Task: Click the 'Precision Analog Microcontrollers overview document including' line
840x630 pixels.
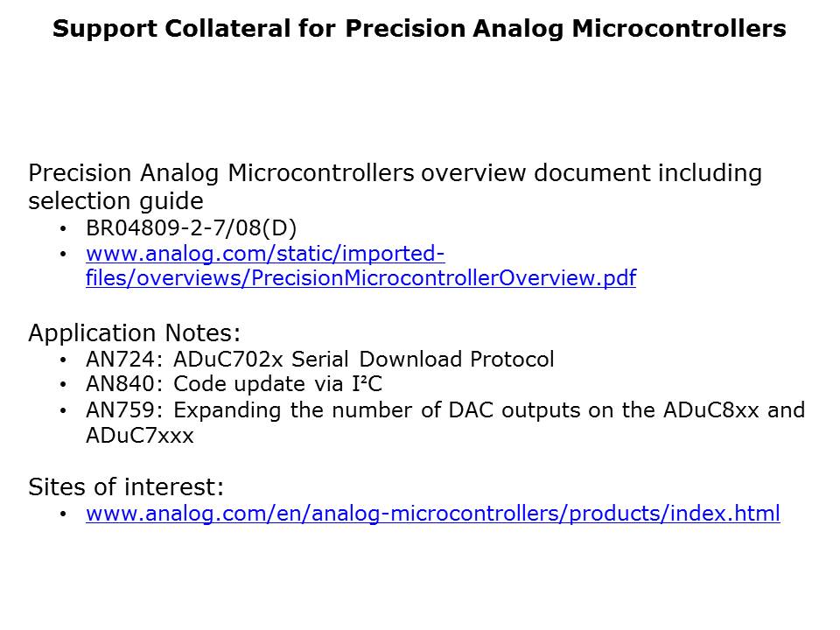Action: pyautogui.click(x=395, y=173)
